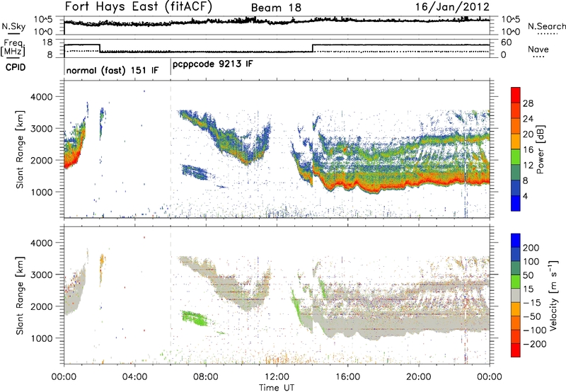Click the '28' tick on Power colorbar
Image resolution: width=566 pixels, height=392 pixels.
528,103
